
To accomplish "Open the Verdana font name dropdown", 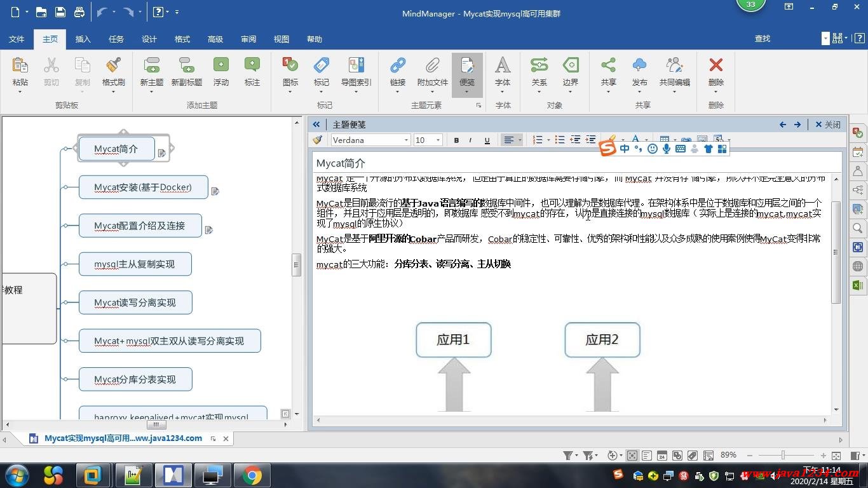I will click(406, 140).
